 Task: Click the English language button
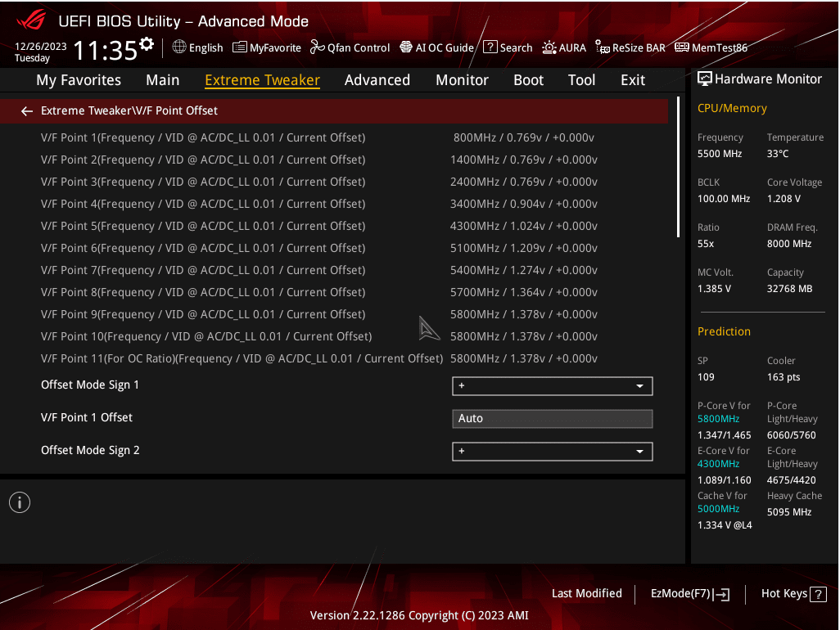[197, 47]
